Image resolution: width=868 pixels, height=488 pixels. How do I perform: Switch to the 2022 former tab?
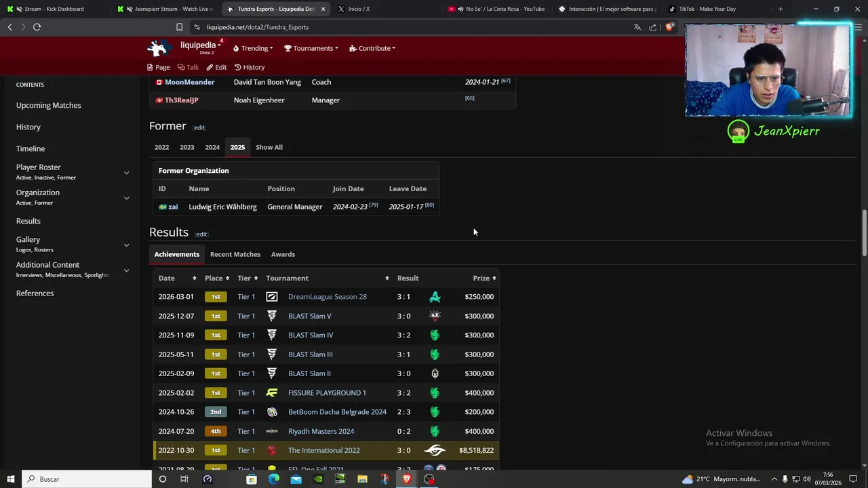[x=161, y=147]
